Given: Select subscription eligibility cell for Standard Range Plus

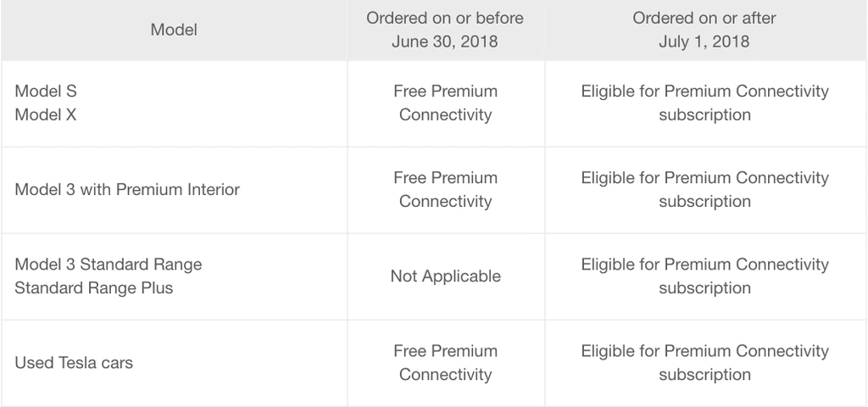Looking at the screenshot, I should pyautogui.click(x=704, y=276).
